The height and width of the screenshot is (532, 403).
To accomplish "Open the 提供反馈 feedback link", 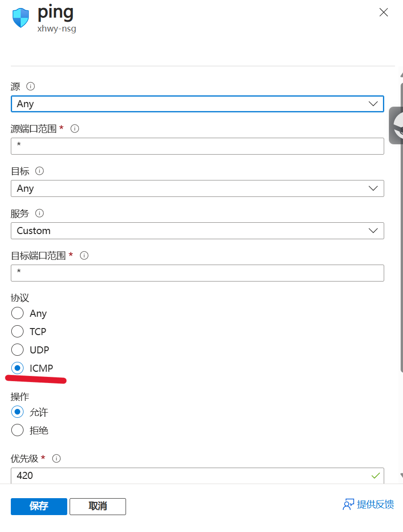I will (369, 505).
